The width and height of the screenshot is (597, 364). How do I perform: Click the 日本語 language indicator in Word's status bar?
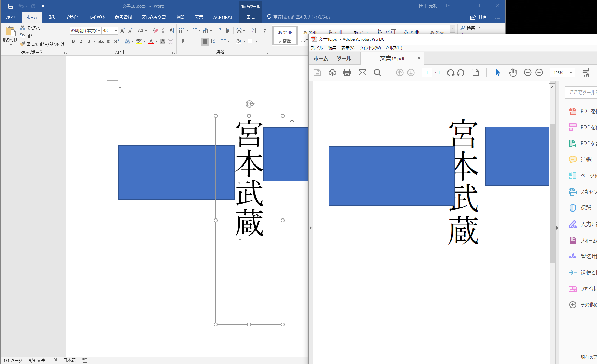pyautogui.click(x=69, y=360)
